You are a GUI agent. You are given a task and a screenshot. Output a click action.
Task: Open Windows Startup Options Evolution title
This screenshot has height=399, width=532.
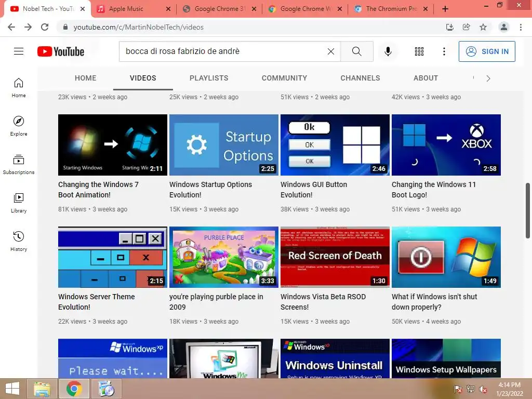tap(211, 190)
